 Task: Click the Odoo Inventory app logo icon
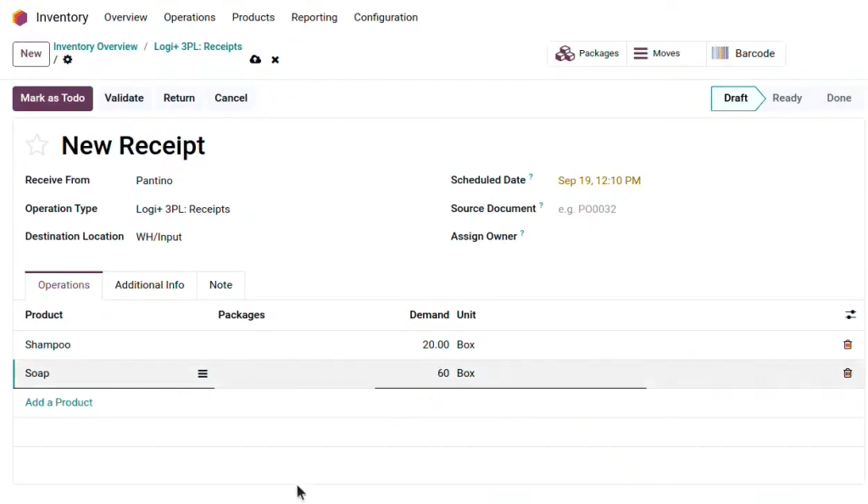[x=19, y=18]
